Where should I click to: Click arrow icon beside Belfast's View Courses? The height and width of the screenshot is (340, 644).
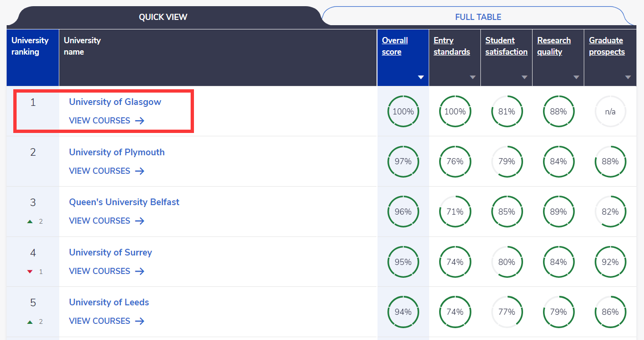pos(139,221)
